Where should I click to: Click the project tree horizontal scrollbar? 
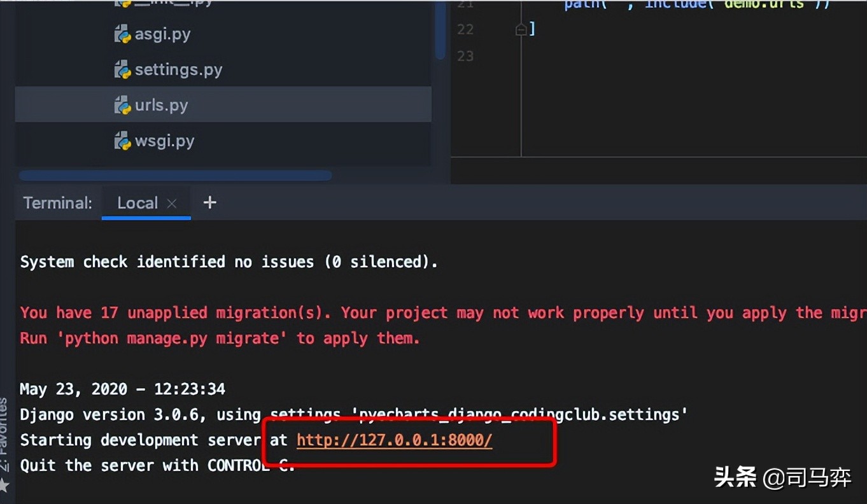(175, 175)
